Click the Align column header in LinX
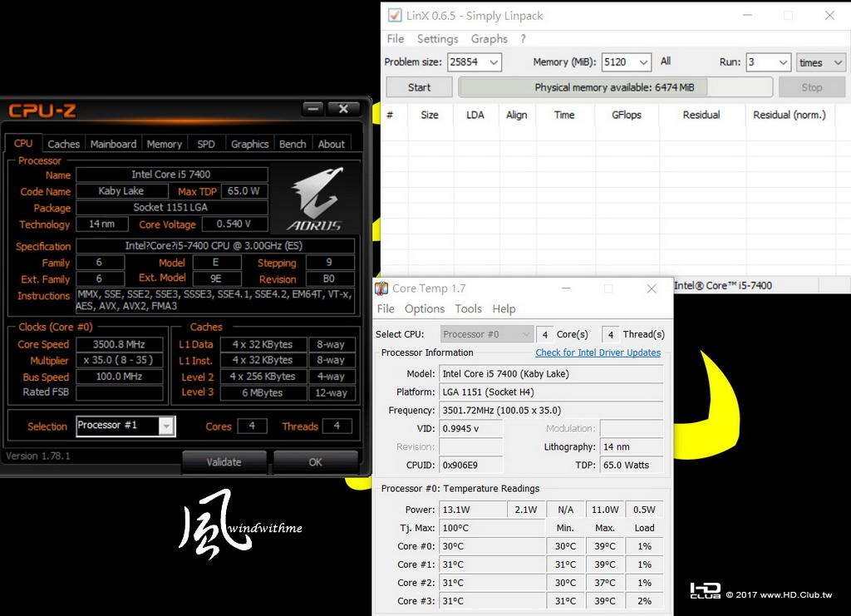Screen dimensions: 851x616 [517, 115]
